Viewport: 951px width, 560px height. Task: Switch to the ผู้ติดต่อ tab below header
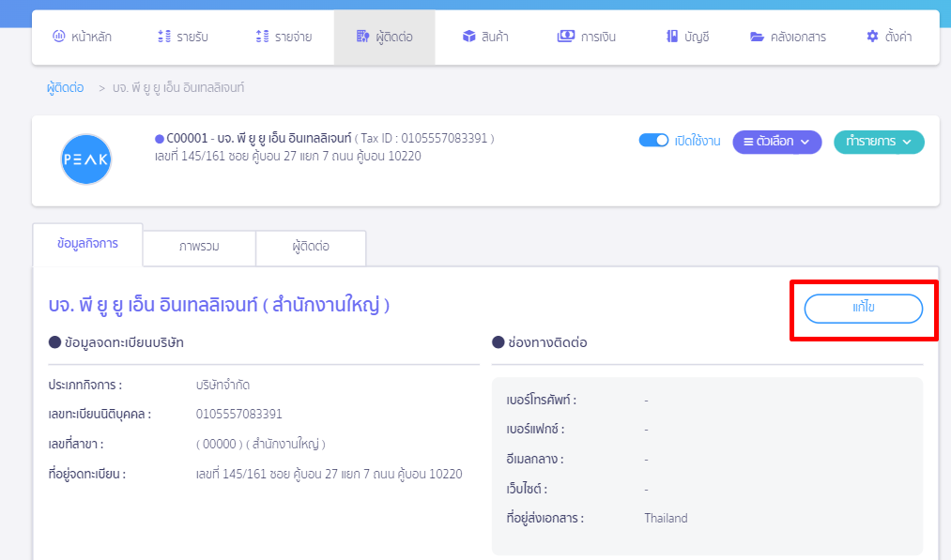click(x=311, y=248)
